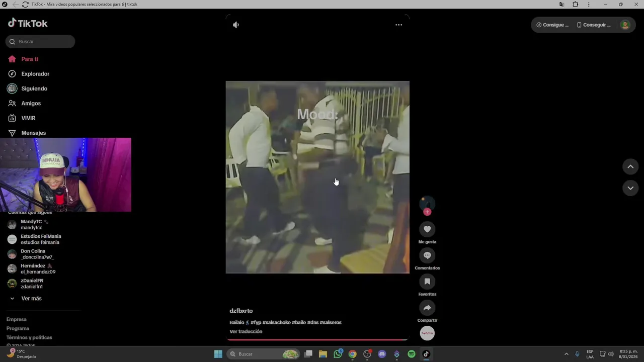Open the browser three-dot menu
The width and height of the screenshot is (644, 362).
point(589,4)
